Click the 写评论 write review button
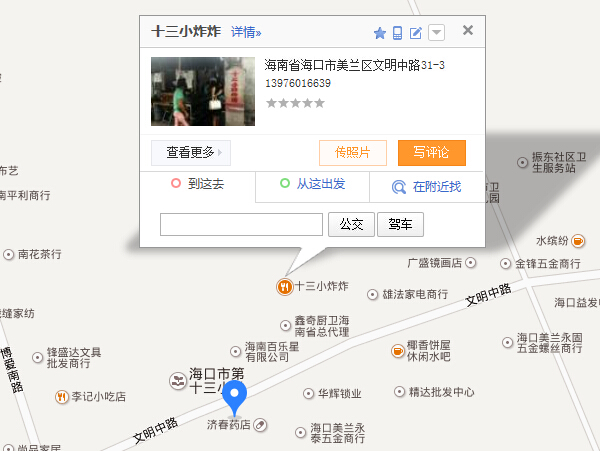Image resolution: width=600 pixels, height=451 pixels. (x=432, y=153)
